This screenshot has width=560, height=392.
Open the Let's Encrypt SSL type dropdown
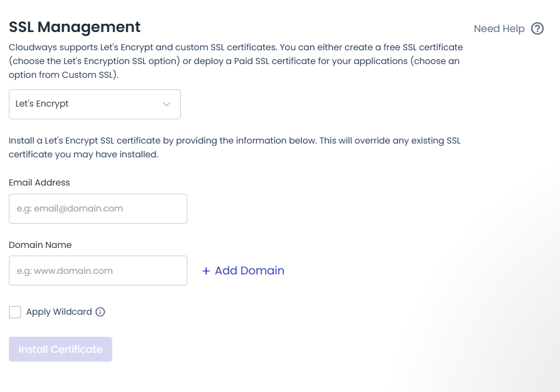(95, 104)
